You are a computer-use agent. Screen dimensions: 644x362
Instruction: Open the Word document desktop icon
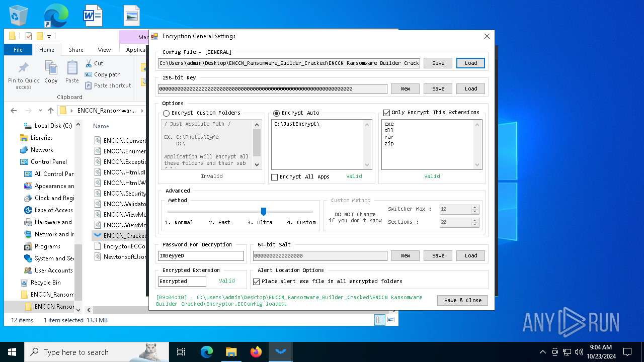pyautogui.click(x=93, y=15)
